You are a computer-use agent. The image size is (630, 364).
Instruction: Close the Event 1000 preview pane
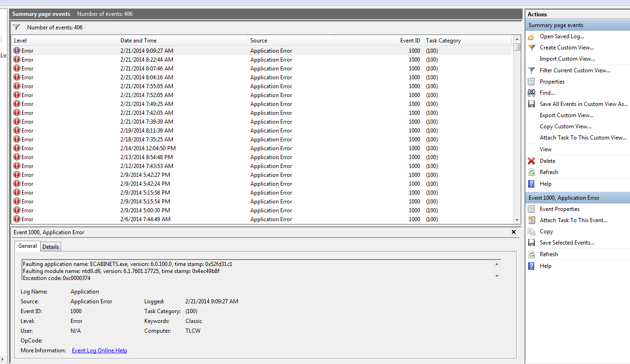pos(514,232)
